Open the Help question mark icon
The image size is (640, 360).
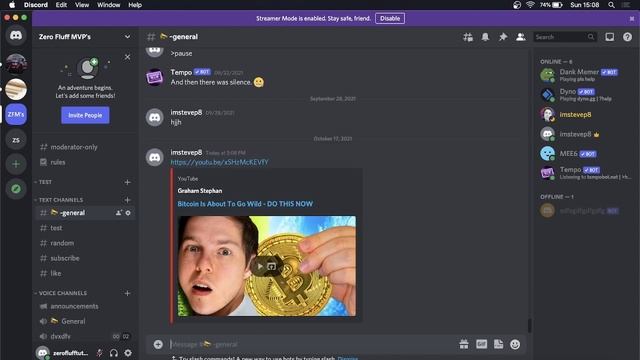[x=627, y=37]
